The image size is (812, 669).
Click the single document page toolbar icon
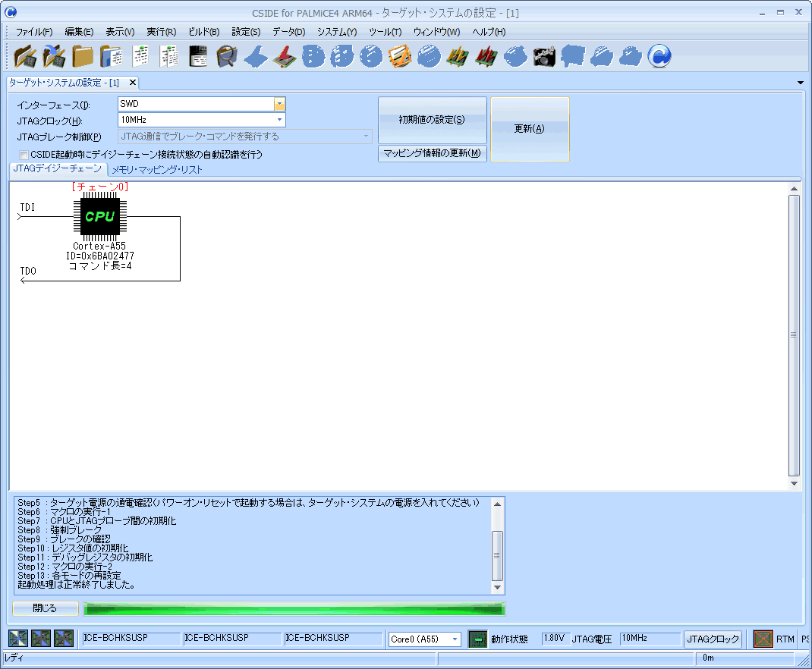click(x=140, y=56)
